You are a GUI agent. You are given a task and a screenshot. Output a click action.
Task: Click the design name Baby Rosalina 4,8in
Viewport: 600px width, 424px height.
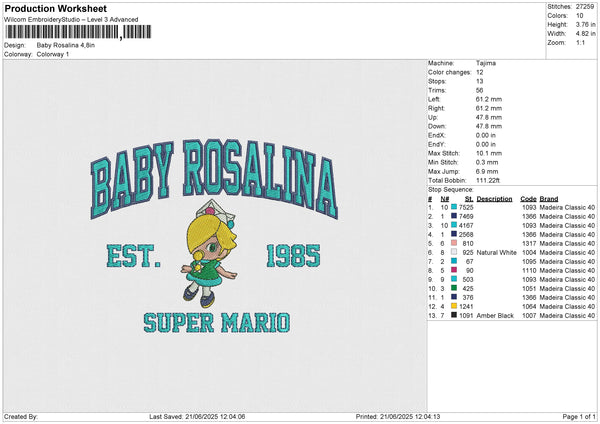[66, 45]
